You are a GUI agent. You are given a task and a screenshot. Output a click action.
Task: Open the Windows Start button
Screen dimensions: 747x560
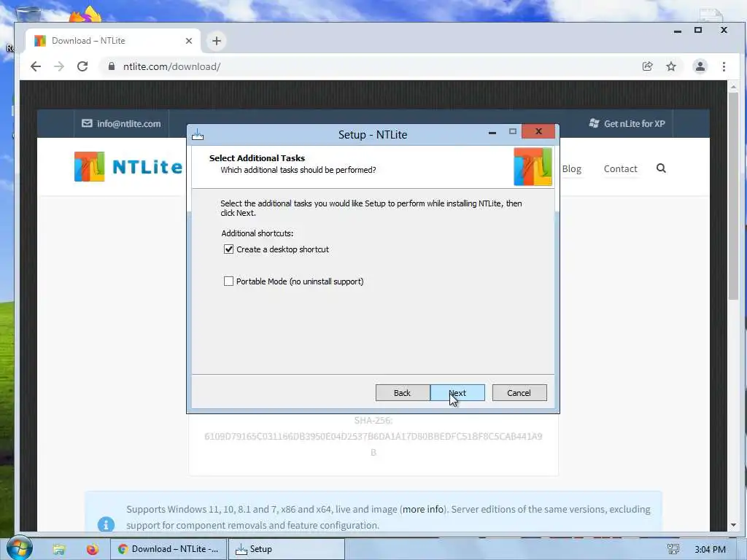tap(19, 547)
